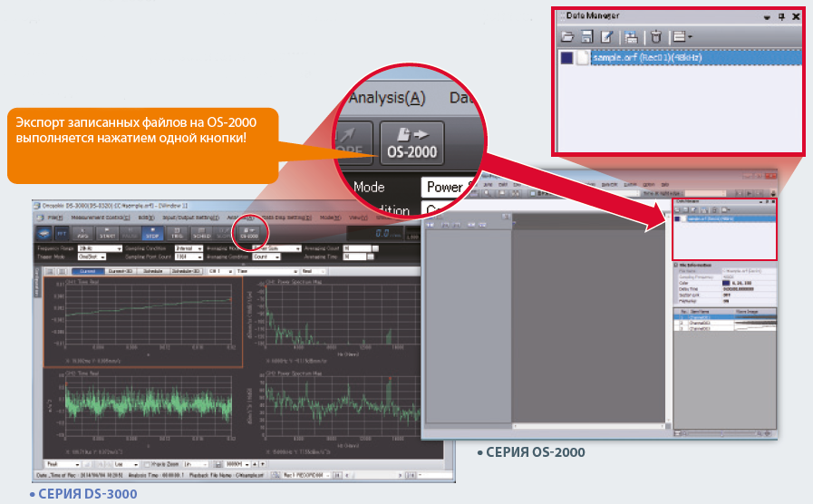
Task: Click pin icon in enlarged Data Manager title
Action: point(781,16)
